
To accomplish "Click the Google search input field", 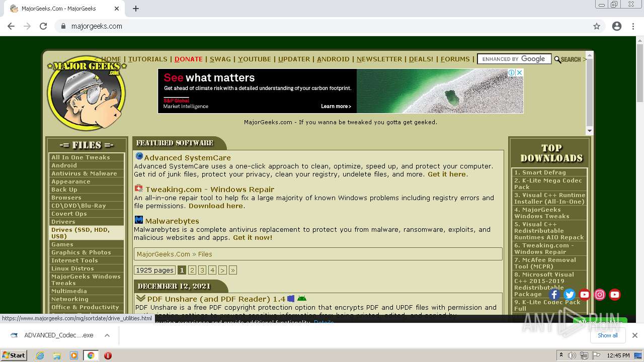I will (x=514, y=59).
